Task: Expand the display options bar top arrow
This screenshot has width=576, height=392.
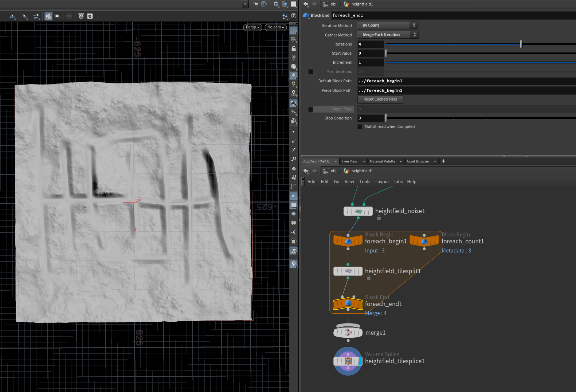Action: [296, 24]
